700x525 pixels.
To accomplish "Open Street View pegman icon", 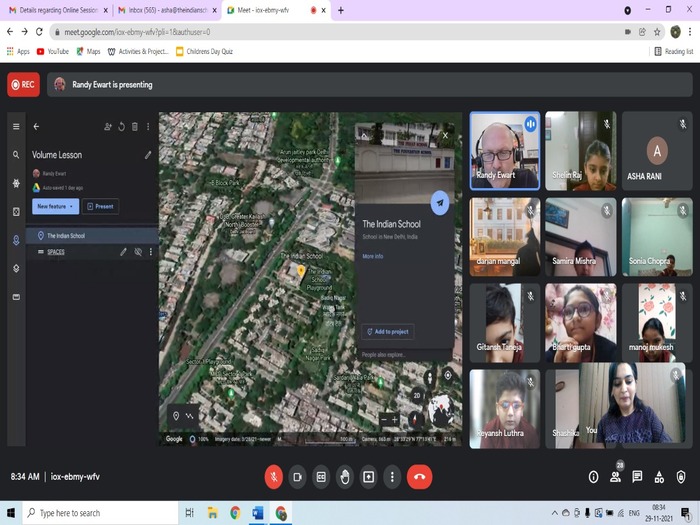I will tap(430, 377).
